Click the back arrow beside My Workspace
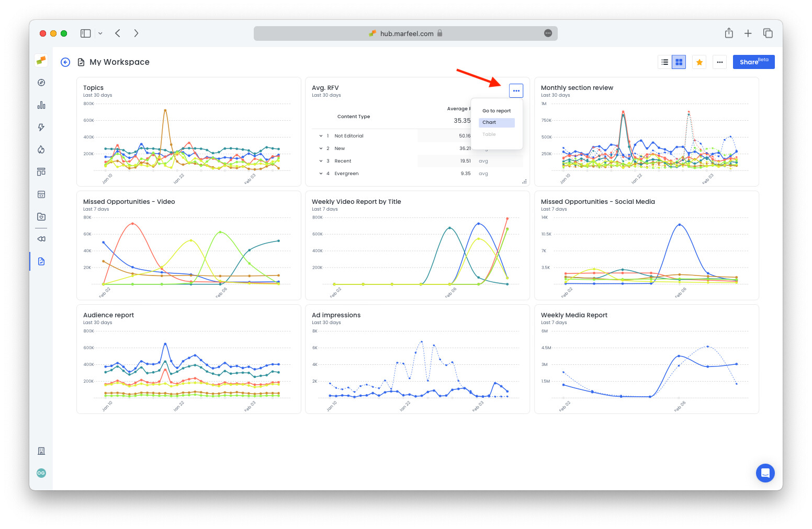Image resolution: width=812 pixels, height=529 pixels. click(x=65, y=62)
